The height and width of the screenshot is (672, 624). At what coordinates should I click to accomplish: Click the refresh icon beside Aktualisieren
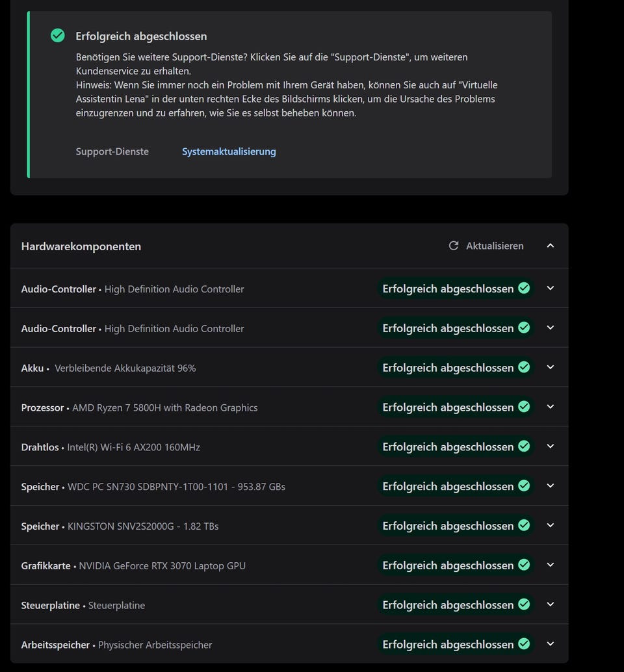(x=454, y=246)
